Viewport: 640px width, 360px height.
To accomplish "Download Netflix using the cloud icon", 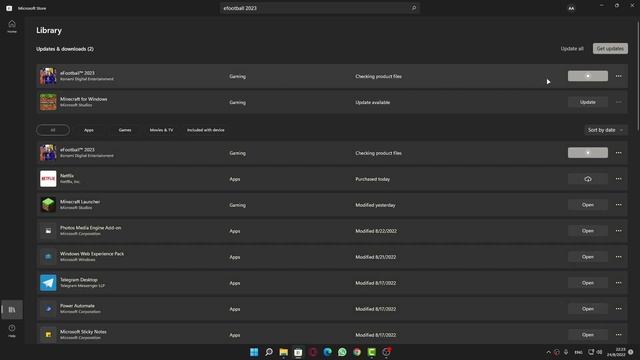I will [588, 179].
